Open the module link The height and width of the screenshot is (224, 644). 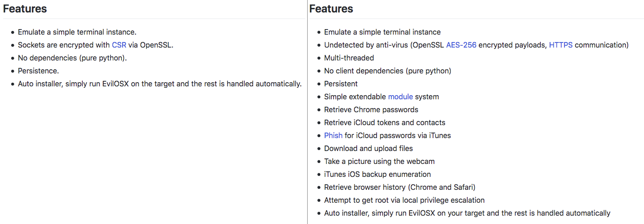coord(401,97)
